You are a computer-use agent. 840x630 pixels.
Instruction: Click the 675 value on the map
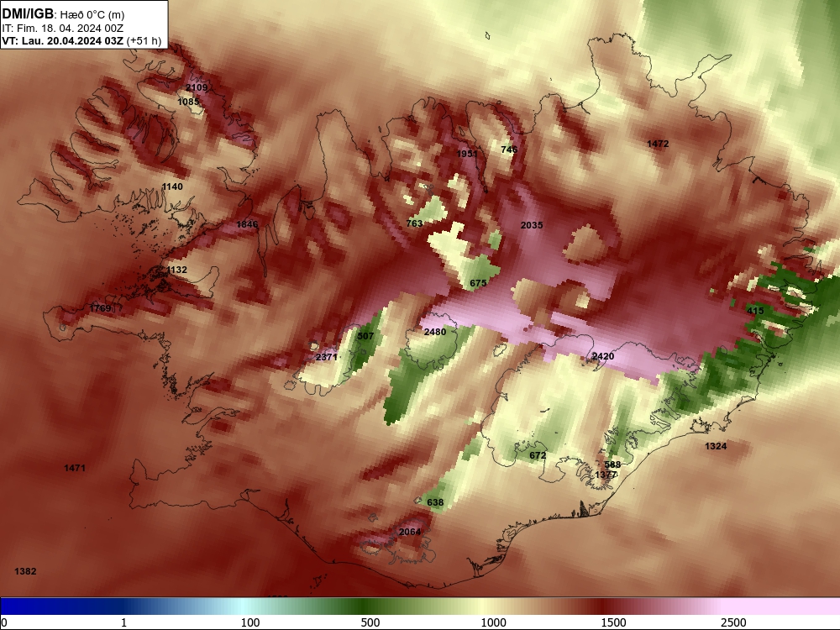click(x=478, y=283)
